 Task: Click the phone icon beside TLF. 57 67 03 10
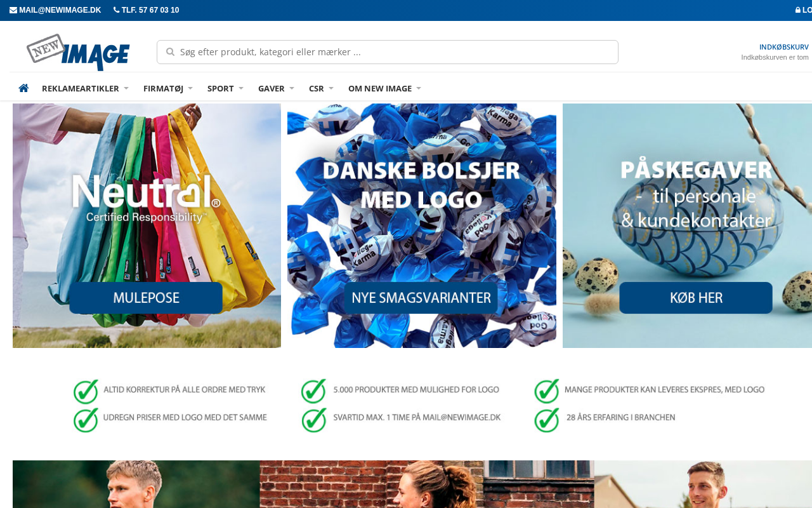click(x=117, y=10)
